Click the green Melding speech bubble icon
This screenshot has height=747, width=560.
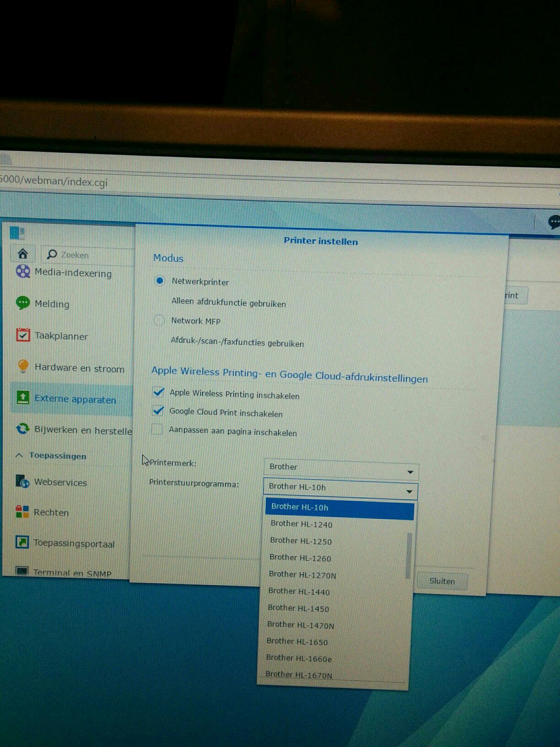click(23, 303)
